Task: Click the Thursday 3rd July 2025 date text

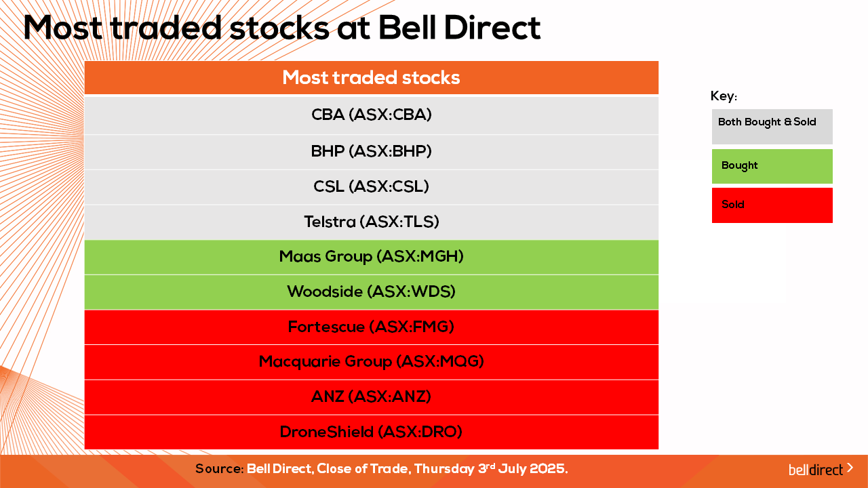Action: (490, 469)
